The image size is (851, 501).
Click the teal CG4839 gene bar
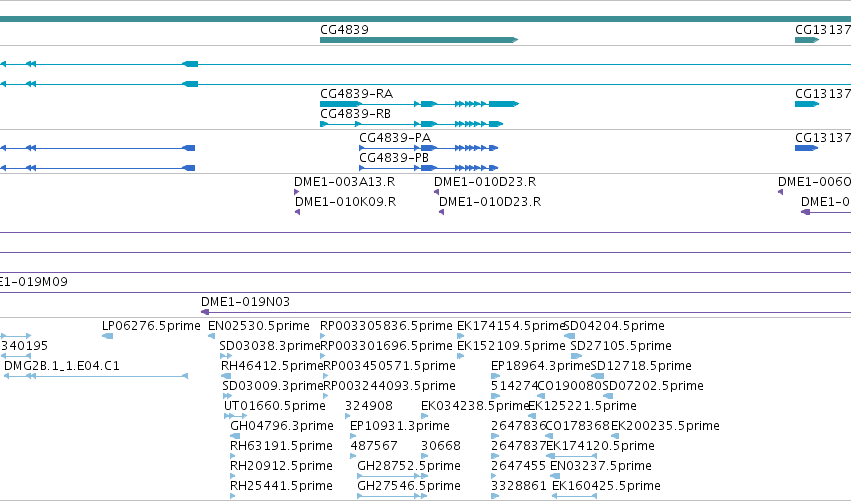pos(419,40)
